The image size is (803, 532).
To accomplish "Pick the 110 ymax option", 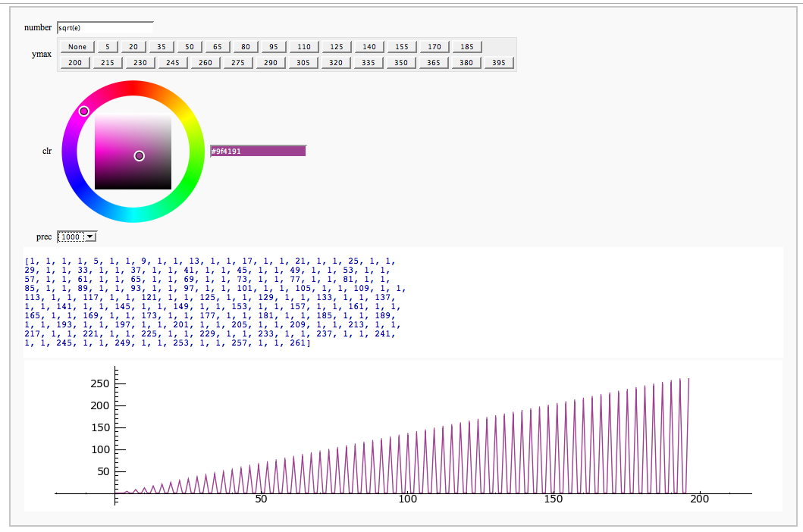I will pyautogui.click(x=303, y=47).
